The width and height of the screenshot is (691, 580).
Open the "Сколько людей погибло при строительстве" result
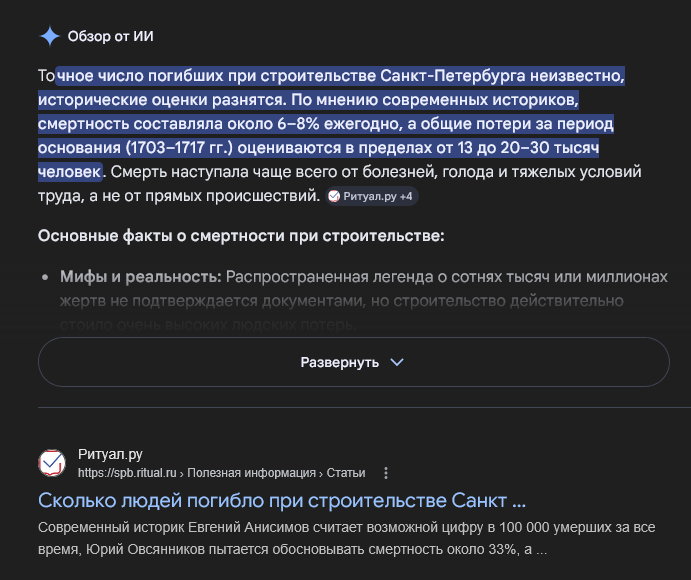(282, 500)
